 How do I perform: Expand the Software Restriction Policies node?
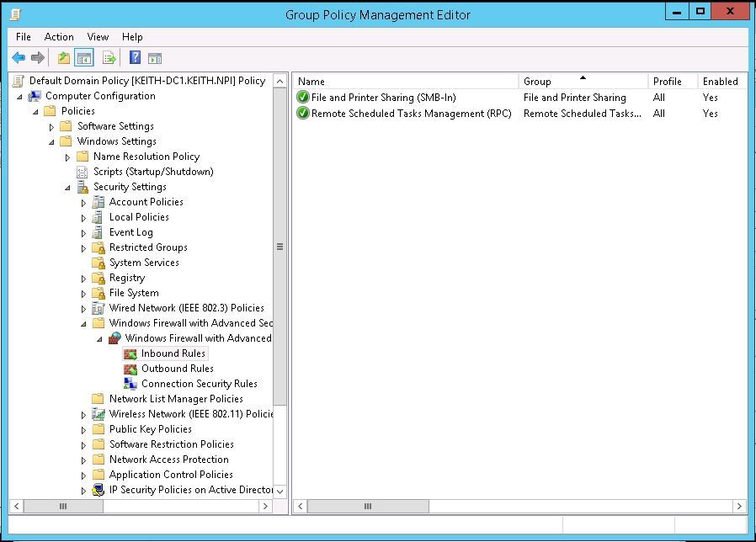click(83, 445)
